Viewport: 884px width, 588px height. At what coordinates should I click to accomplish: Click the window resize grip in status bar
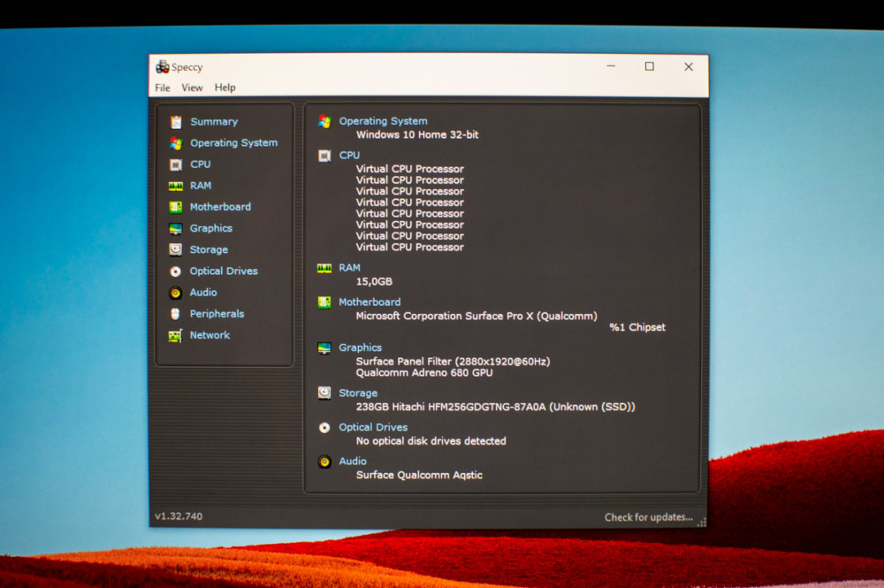[x=702, y=523]
